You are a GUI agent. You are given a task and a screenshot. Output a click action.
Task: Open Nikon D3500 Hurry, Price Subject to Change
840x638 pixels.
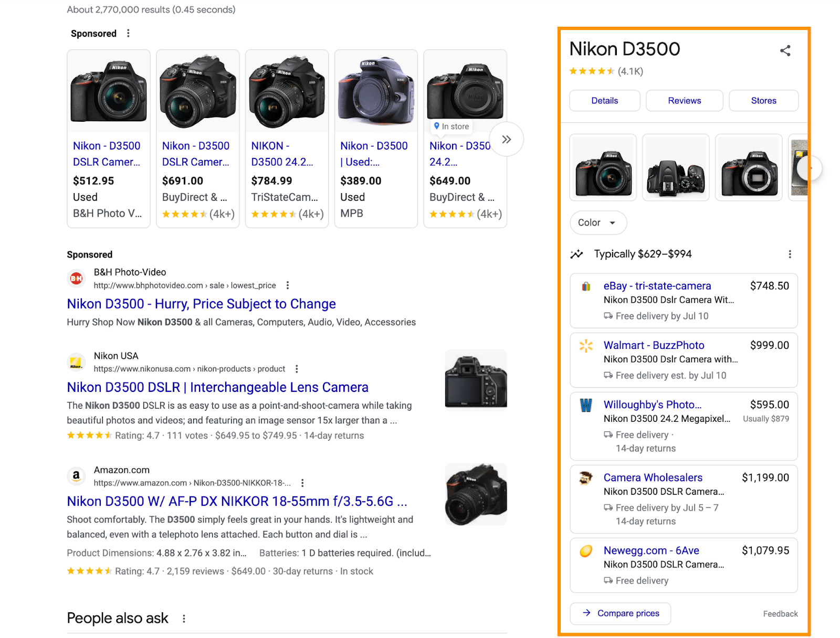click(x=201, y=304)
